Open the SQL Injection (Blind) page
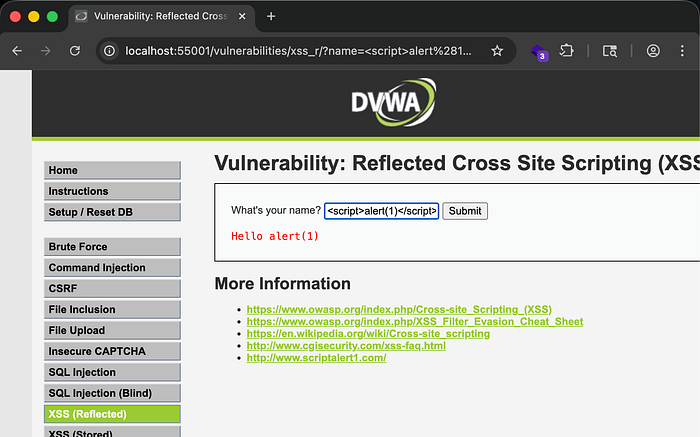700x437 pixels. (112, 393)
